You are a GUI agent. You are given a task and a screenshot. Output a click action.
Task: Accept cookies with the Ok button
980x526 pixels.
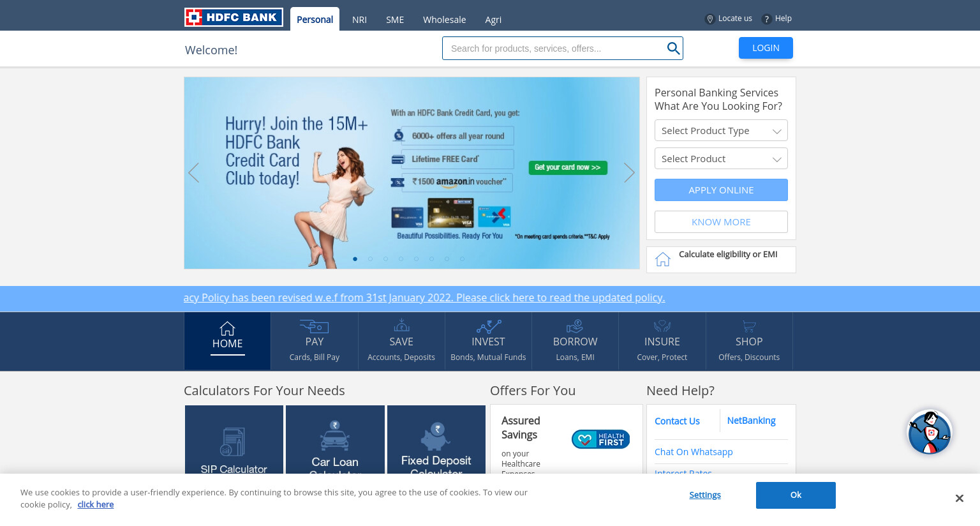796,495
